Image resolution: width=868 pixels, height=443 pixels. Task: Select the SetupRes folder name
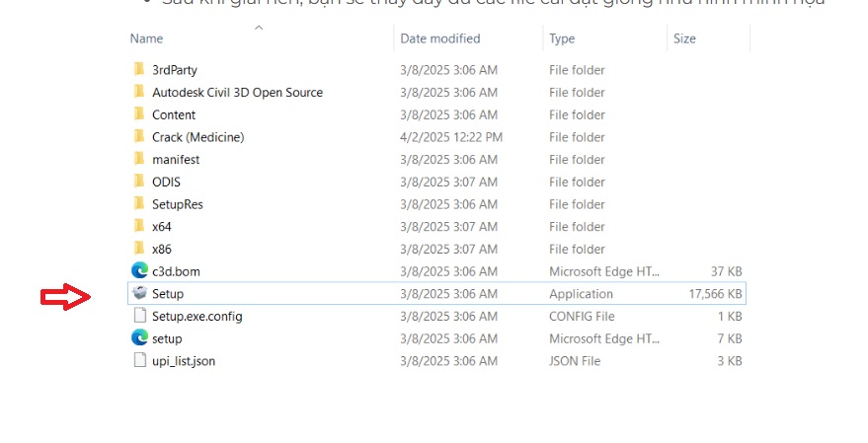pyautogui.click(x=178, y=204)
